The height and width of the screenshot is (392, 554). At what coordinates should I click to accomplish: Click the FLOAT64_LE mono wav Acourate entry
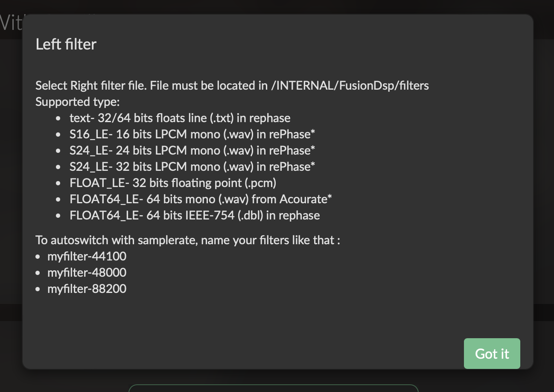pyautogui.click(x=201, y=199)
